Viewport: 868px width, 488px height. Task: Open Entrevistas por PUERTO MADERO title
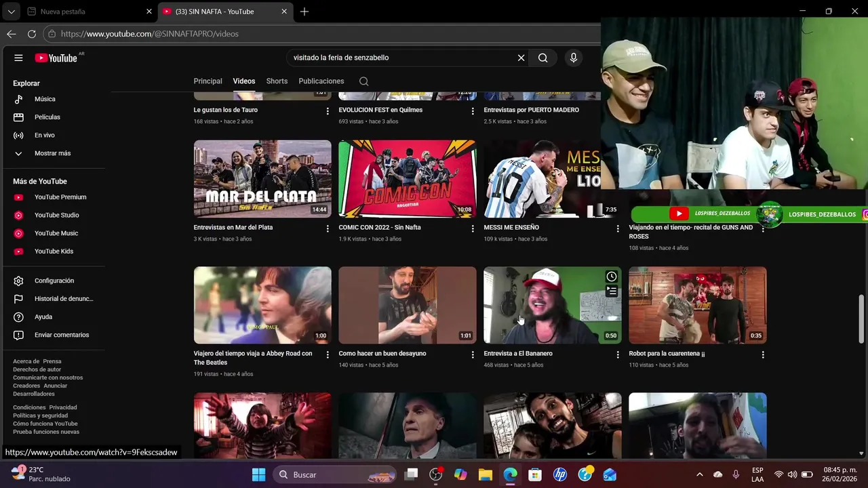click(531, 110)
